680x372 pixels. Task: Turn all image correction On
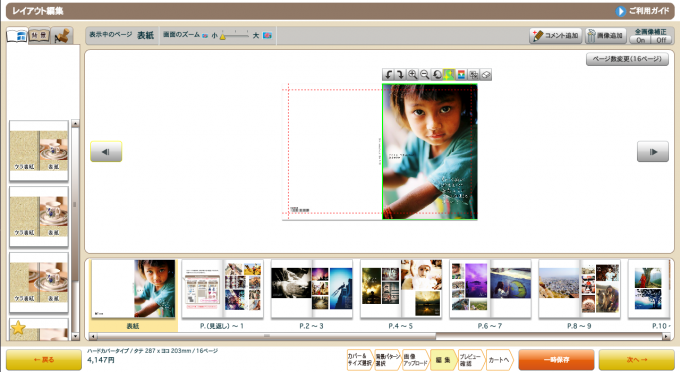pos(641,40)
